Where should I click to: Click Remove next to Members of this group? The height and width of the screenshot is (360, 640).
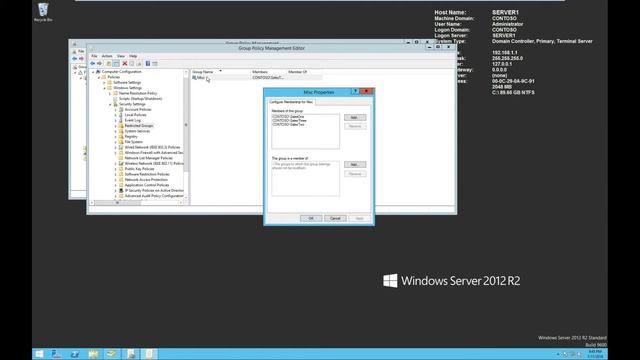[x=355, y=127]
